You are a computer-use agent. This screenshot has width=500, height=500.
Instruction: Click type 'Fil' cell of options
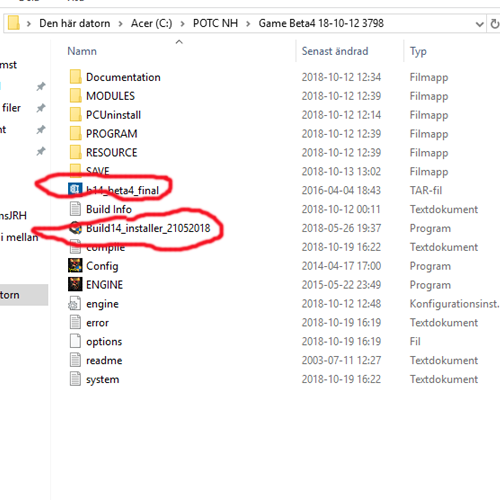[x=415, y=341]
